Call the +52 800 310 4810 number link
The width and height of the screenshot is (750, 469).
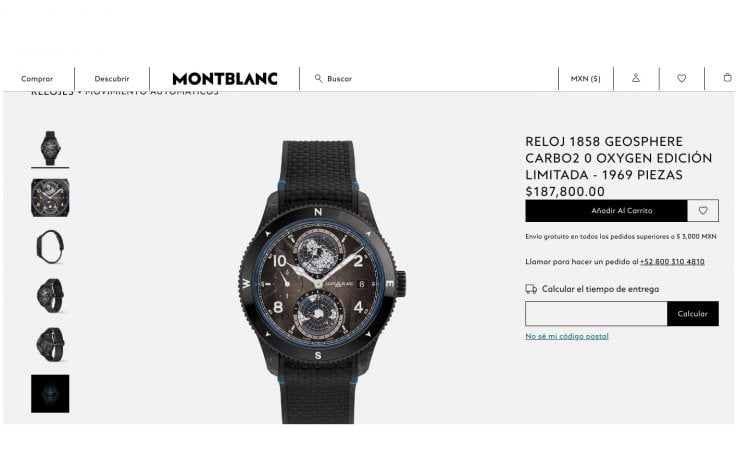(672, 262)
